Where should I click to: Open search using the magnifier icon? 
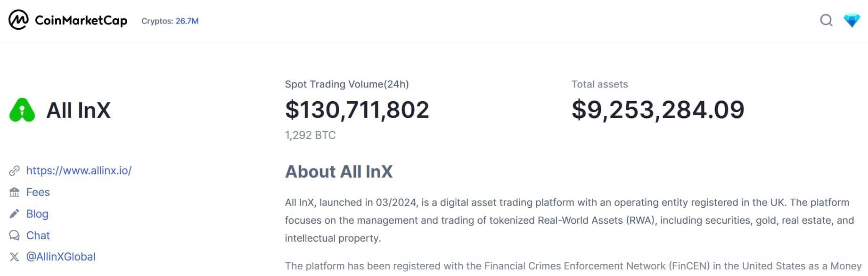point(826,21)
